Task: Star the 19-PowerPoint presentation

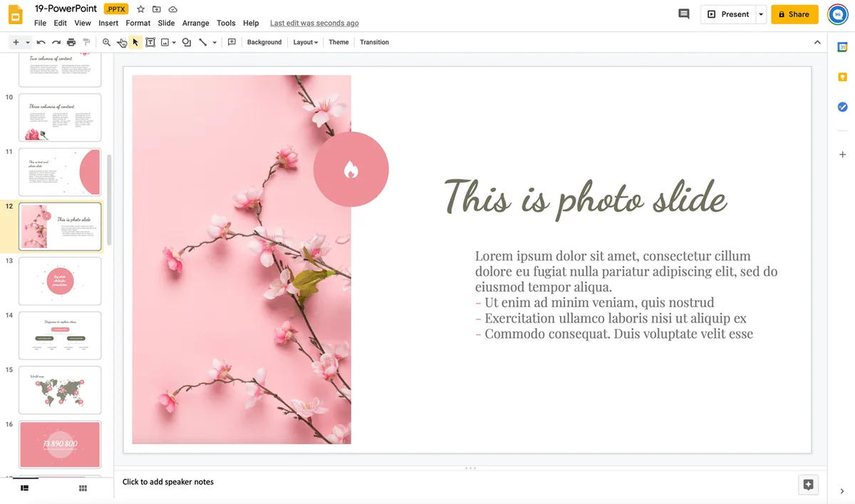Action: point(141,9)
